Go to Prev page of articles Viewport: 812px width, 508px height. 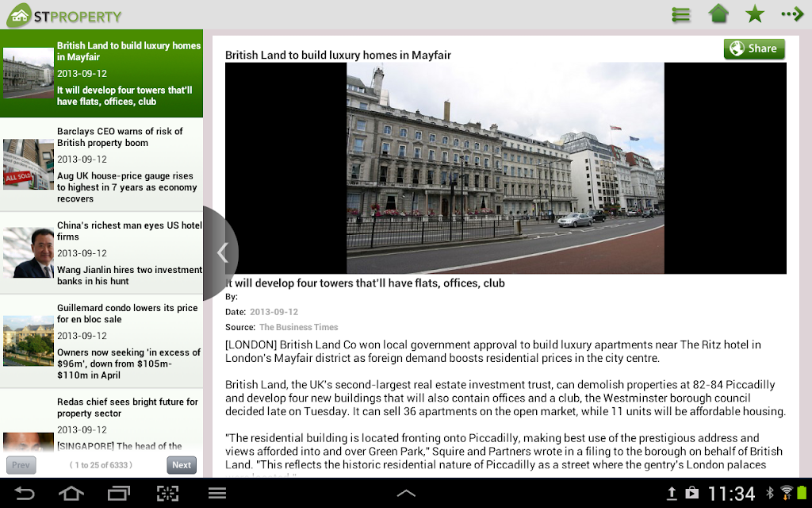coord(21,465)
